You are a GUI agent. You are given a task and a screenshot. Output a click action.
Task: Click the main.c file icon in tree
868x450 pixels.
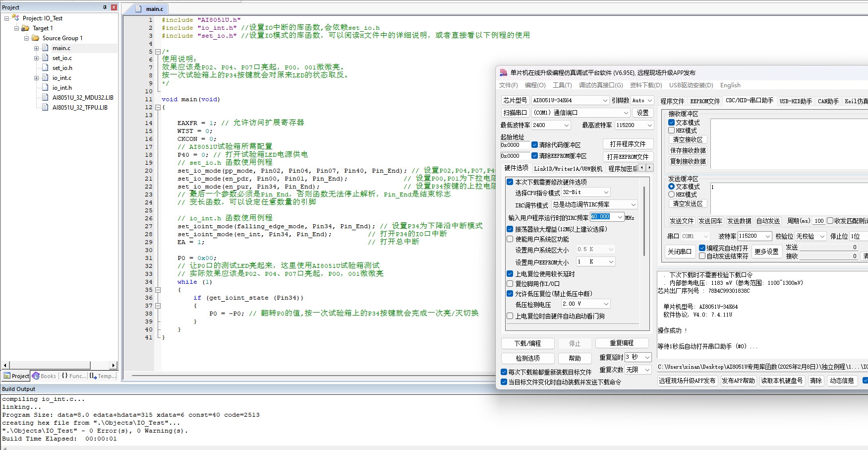(45, 48)
